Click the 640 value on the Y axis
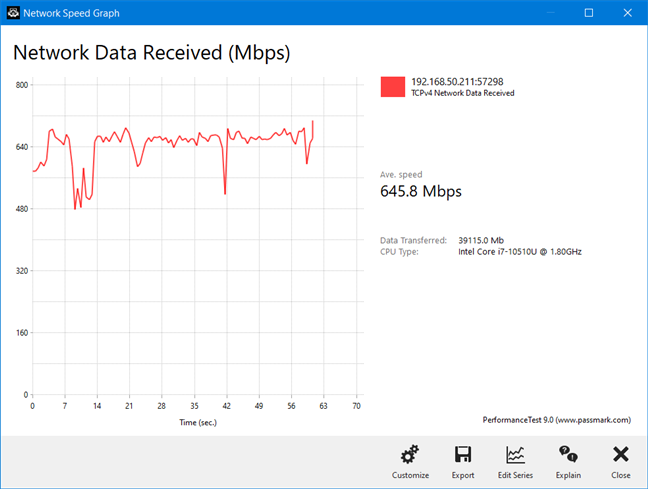The width and height of the screenshot is (648, 489). tap(22, 147)
